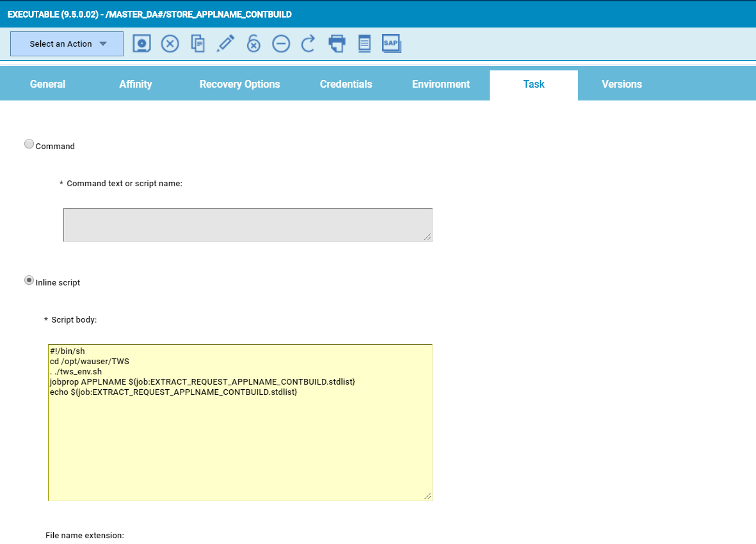Switch to the General tab
Screen dimensions: 756x544
(x=47, y=84)
